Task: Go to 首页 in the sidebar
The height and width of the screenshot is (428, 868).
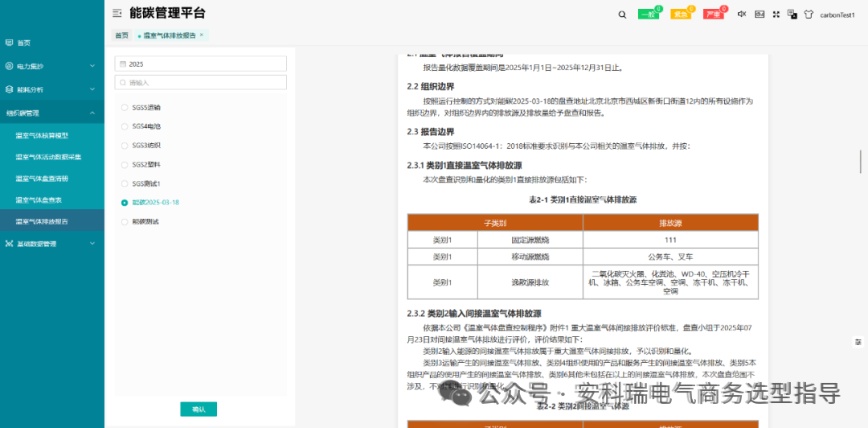Action: click(x=24, y=43)
